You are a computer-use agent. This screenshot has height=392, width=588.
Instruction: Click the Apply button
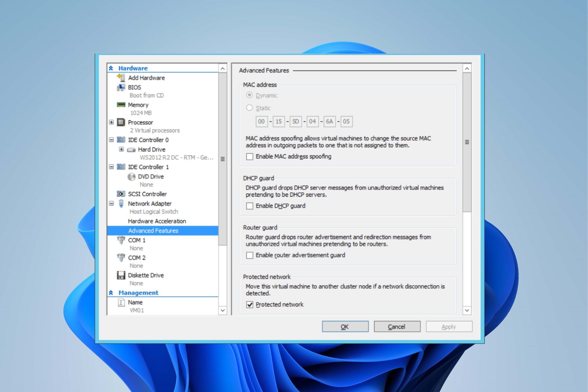[x=449, y=326]
